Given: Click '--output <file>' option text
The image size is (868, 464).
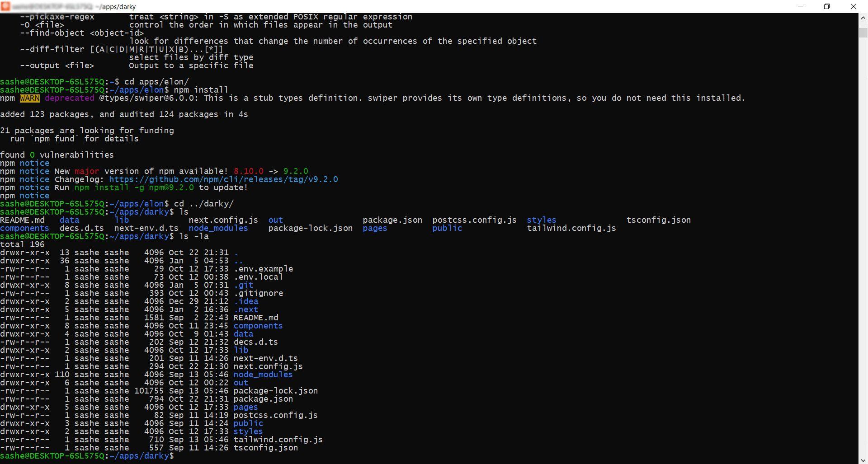Looking at the screenshot, I should click(57, 66).
